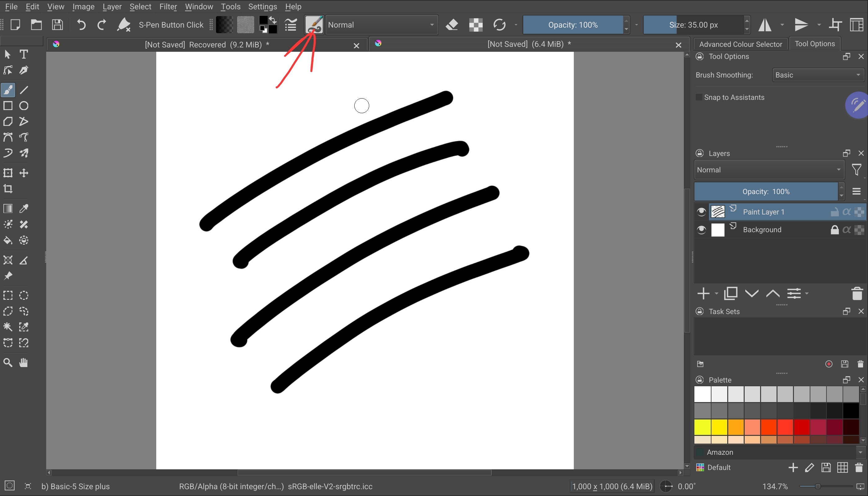Image resolution: width=868 pixels, height=496 pixels.
Task: Pick the bright yellow palette swatch
Action: [x=719, y=427]
